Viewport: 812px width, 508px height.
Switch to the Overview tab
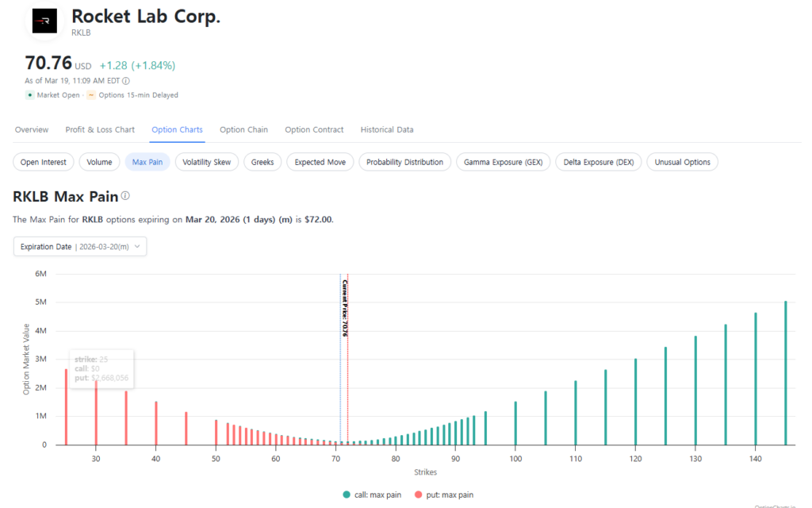(x=32, y=129)
